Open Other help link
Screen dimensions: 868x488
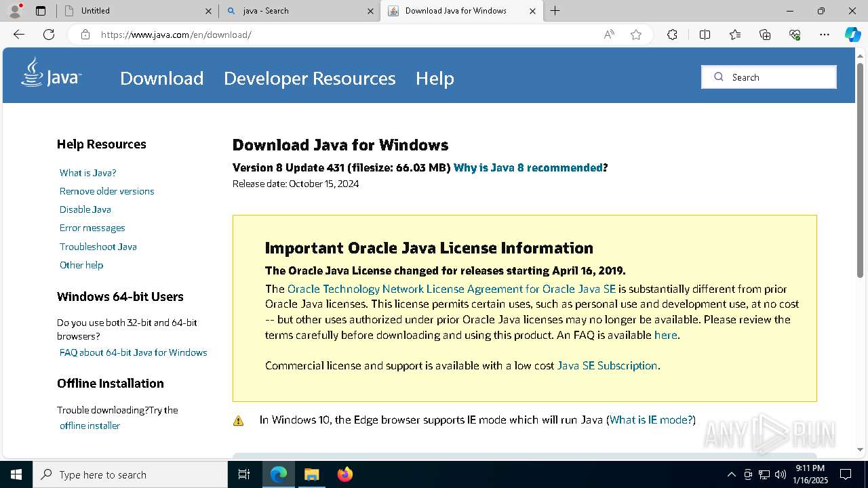coord(81,265)
